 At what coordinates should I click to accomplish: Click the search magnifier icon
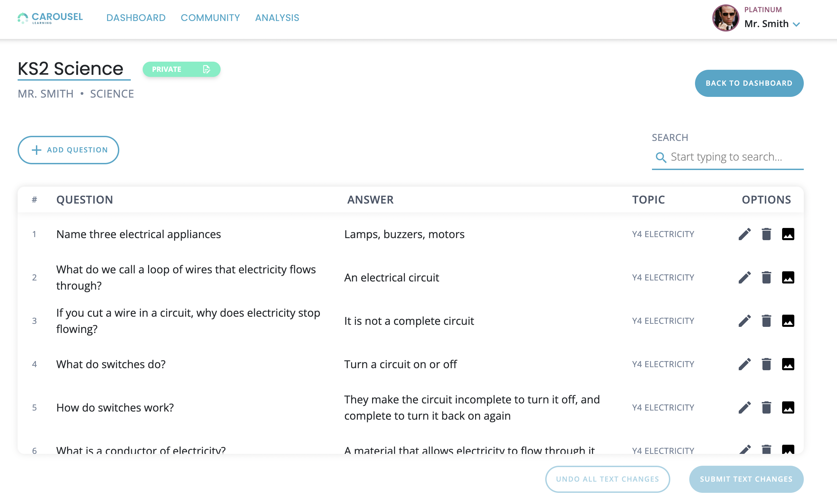[660, 157]
